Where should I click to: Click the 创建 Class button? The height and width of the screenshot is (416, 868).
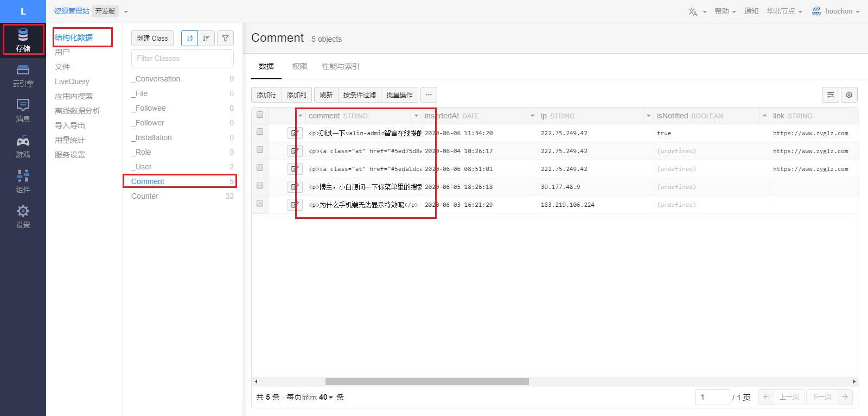[x=152, y=38]
